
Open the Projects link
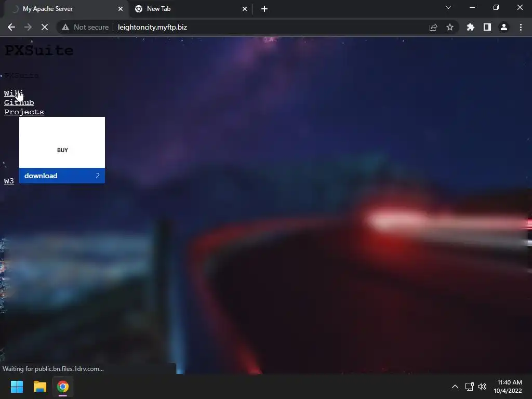24,112
